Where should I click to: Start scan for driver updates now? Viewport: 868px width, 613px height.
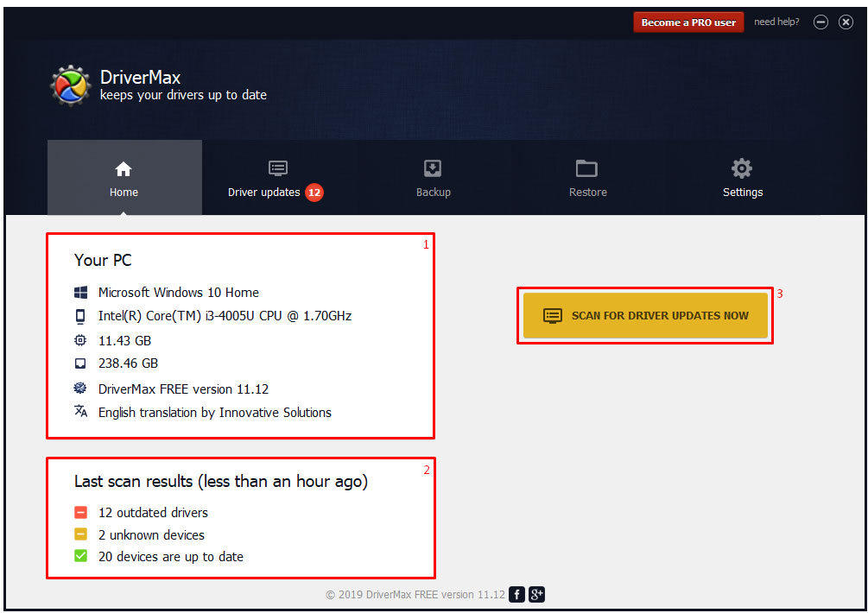pos(645,315)
